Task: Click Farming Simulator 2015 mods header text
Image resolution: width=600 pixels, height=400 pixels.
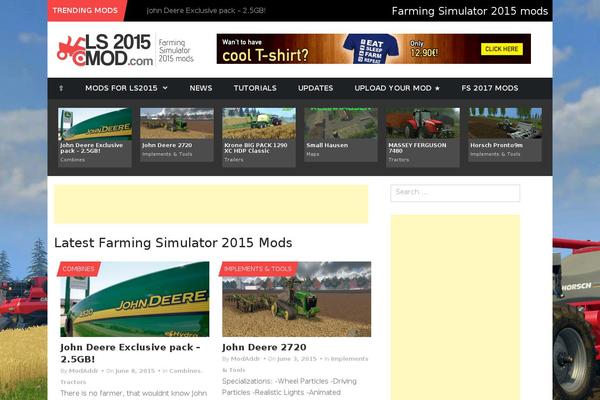Action: pos(470,11)
